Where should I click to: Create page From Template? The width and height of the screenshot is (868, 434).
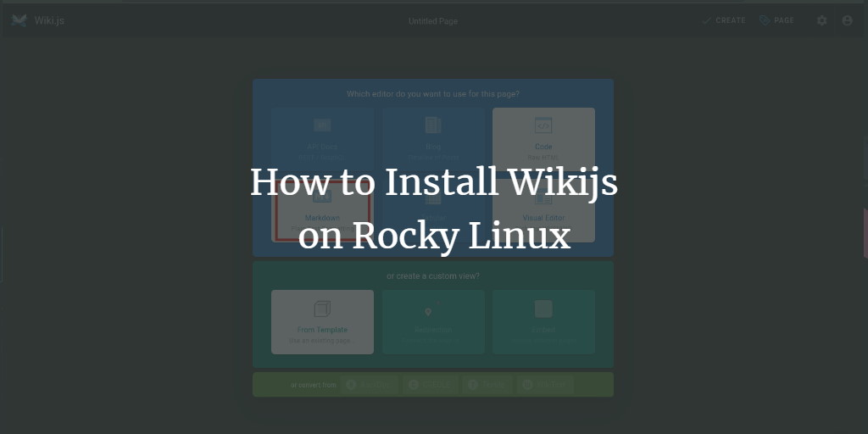point(322,322)
